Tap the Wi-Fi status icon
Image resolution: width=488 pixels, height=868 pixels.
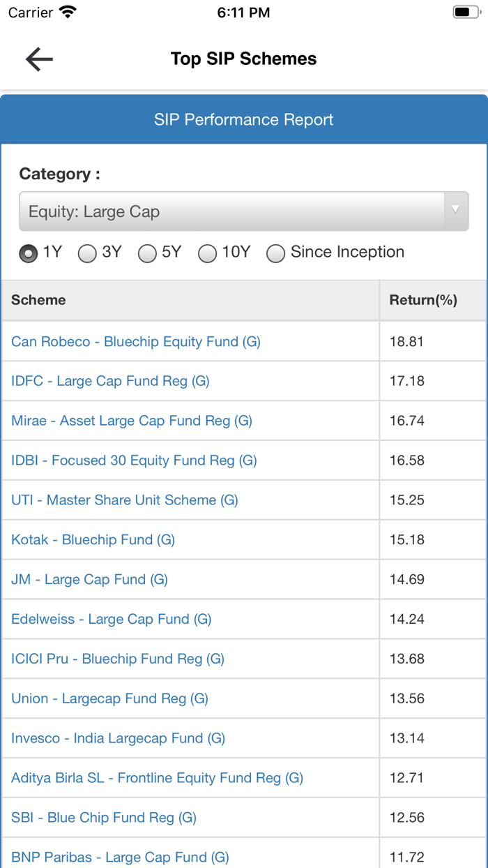68,13
